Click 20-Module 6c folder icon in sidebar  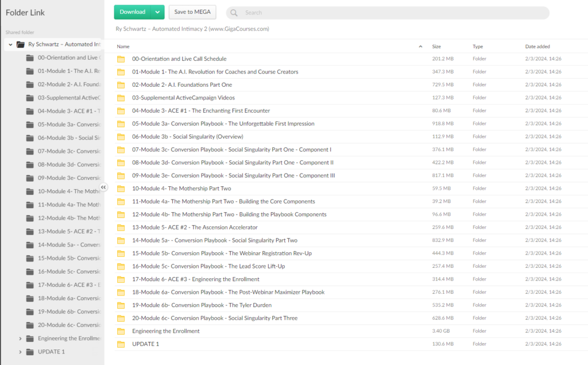click(x=30, y=325)
